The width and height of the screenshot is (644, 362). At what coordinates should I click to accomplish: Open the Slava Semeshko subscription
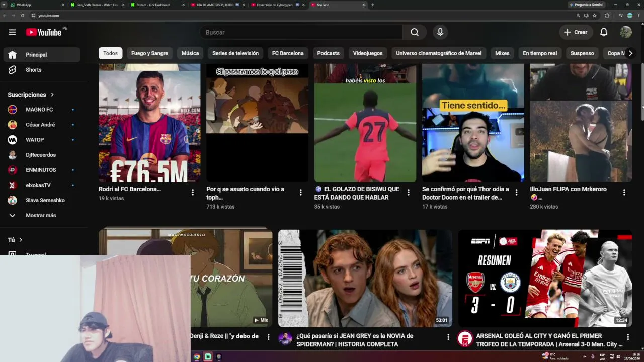coord(42,200)
